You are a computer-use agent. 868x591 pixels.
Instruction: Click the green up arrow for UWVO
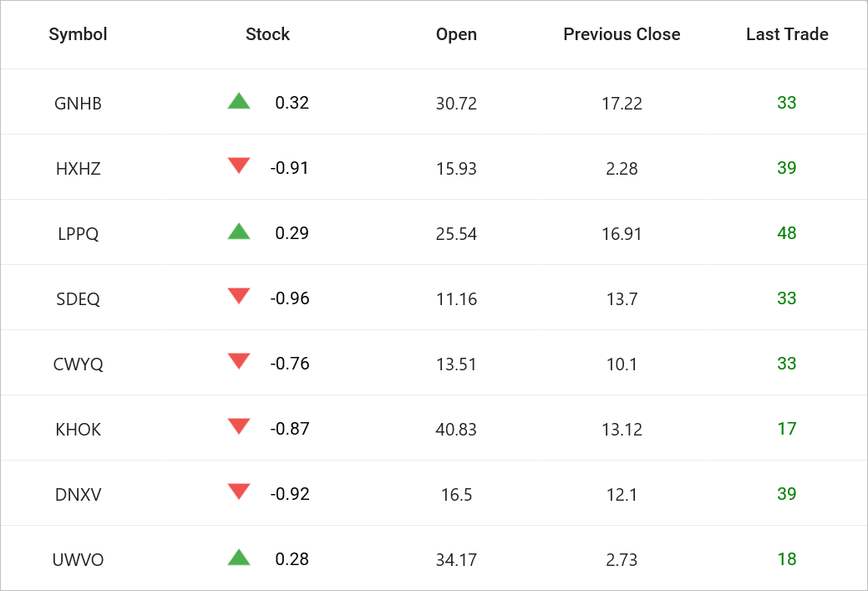pos(239,558)
